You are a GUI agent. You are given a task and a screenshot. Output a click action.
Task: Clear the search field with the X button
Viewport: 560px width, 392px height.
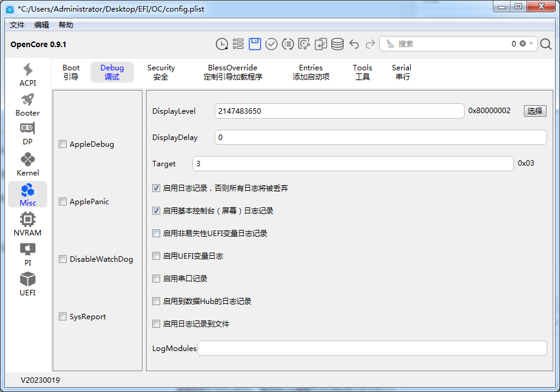(x=523, y=44)
